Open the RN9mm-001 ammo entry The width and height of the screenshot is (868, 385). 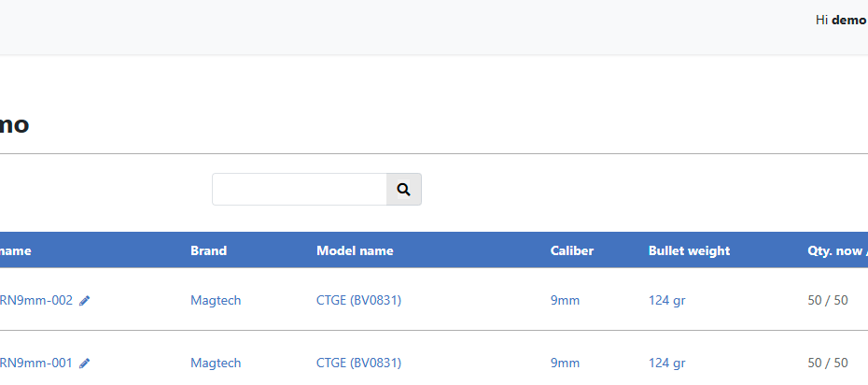click(35, 363)
